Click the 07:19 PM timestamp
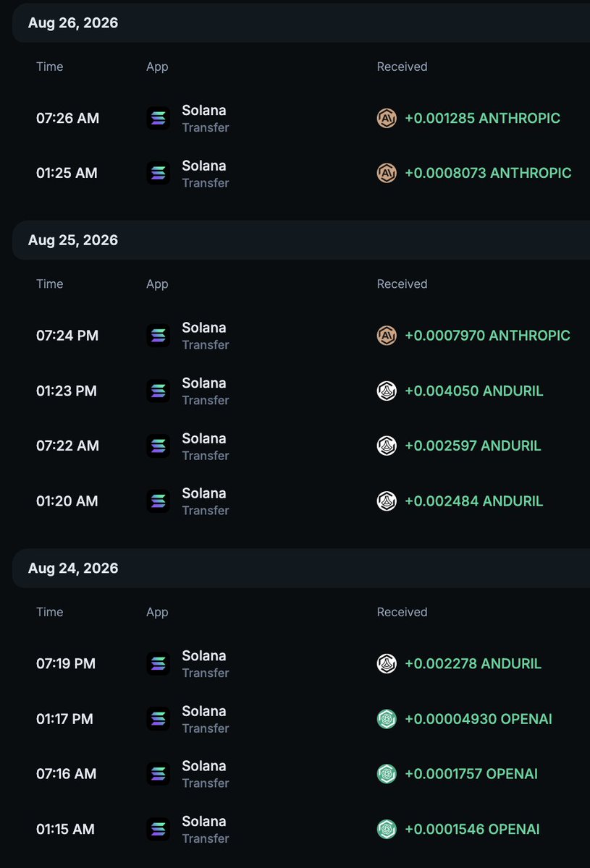The width and height of the screenshot is (590, 868). coord(66,663)
